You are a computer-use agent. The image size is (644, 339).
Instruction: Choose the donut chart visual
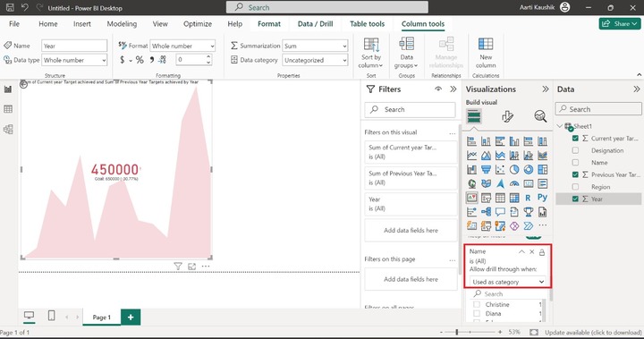pos(529,169)
